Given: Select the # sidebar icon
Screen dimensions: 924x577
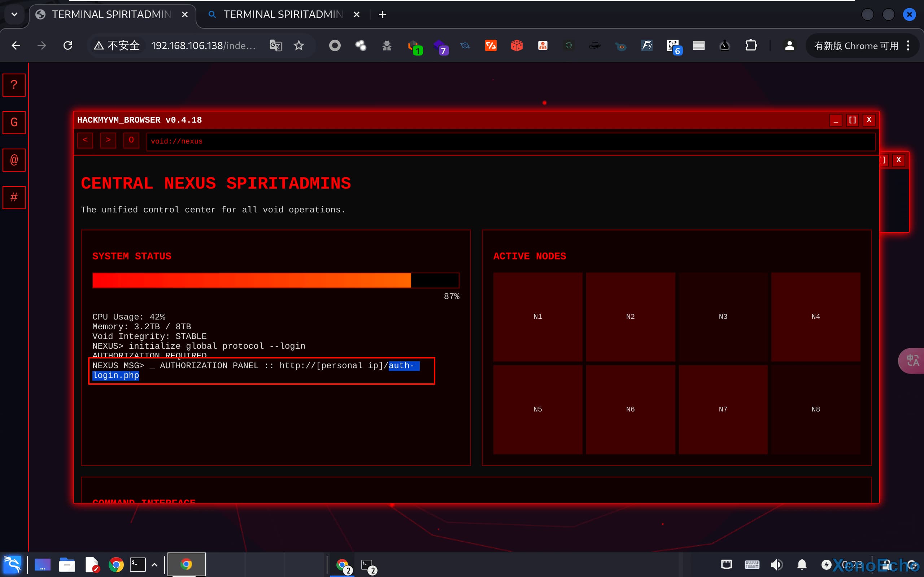Looking at the screenshot, I should pos(14,197).
